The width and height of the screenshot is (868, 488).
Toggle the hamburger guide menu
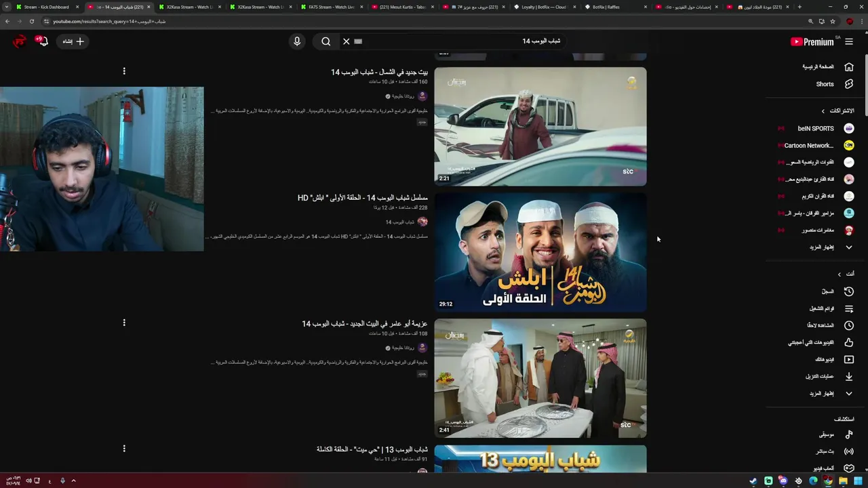(x=849, y=41)
